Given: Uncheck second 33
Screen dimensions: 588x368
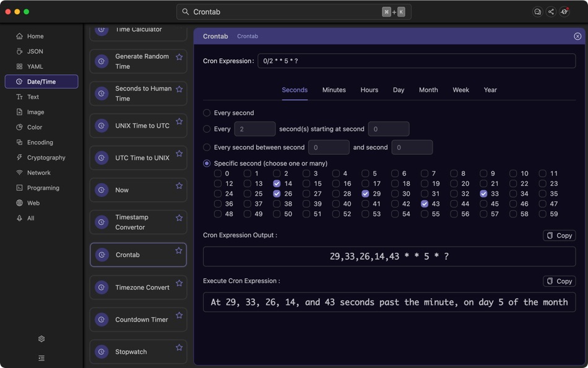Looking at the screenshot, I should 484,194.
